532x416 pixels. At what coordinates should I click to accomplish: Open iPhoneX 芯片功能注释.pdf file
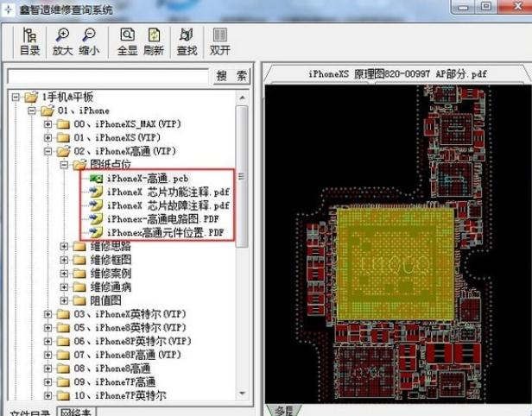point(168,192)
